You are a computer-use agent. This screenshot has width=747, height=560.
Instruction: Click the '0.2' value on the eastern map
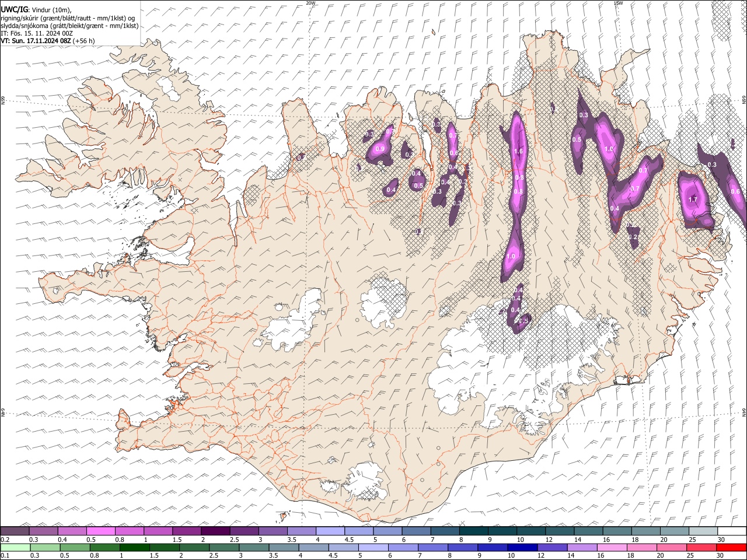click(x=634, y=237)
